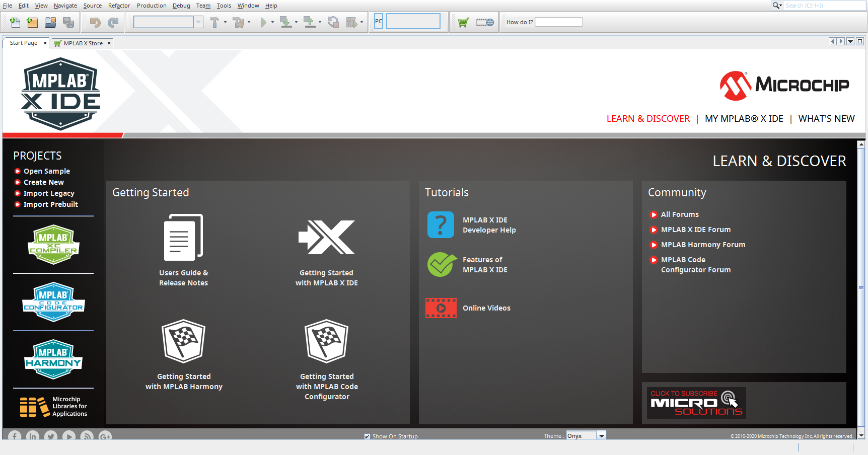This screenshot has height=455, width=868.
Task: Click the New File toolbar icon
Action: tap(15, 22)
